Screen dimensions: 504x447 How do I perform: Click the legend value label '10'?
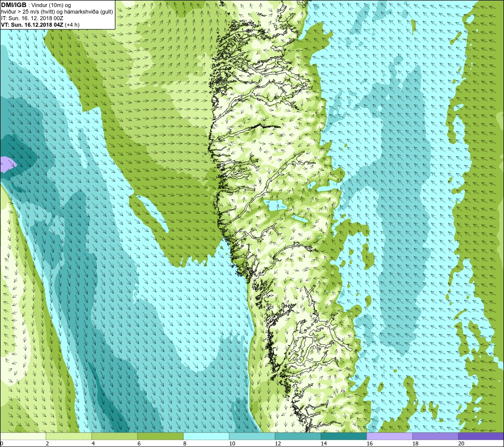[x=232, y=443]
